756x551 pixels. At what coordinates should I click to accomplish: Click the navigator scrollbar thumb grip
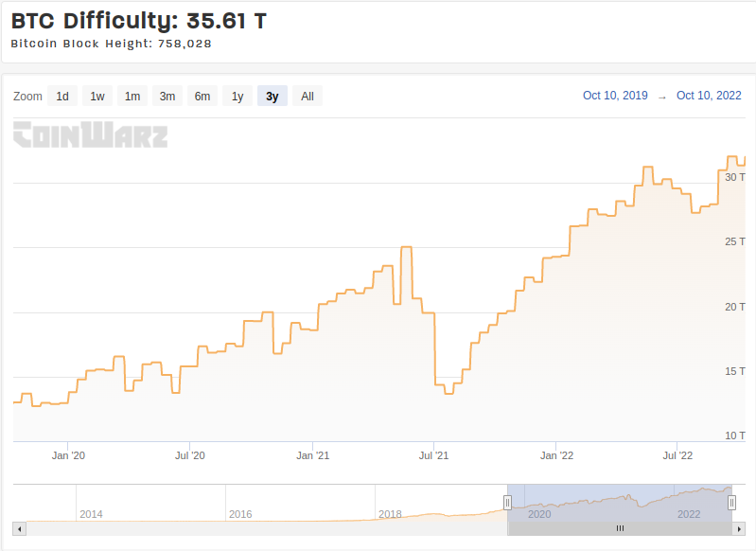tap(620, 528)
